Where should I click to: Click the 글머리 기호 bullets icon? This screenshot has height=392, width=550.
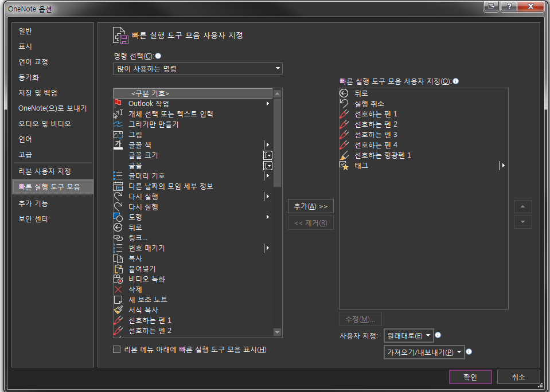point(118,176)
